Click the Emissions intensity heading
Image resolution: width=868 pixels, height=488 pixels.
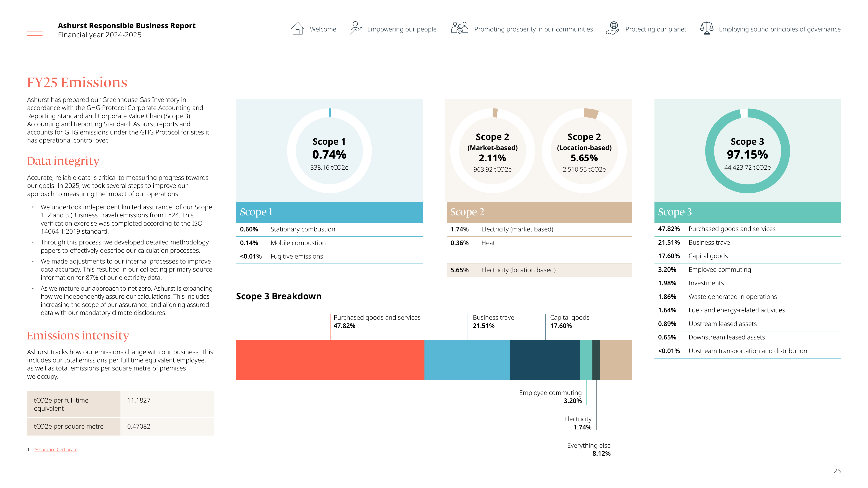tap(78, 336)
